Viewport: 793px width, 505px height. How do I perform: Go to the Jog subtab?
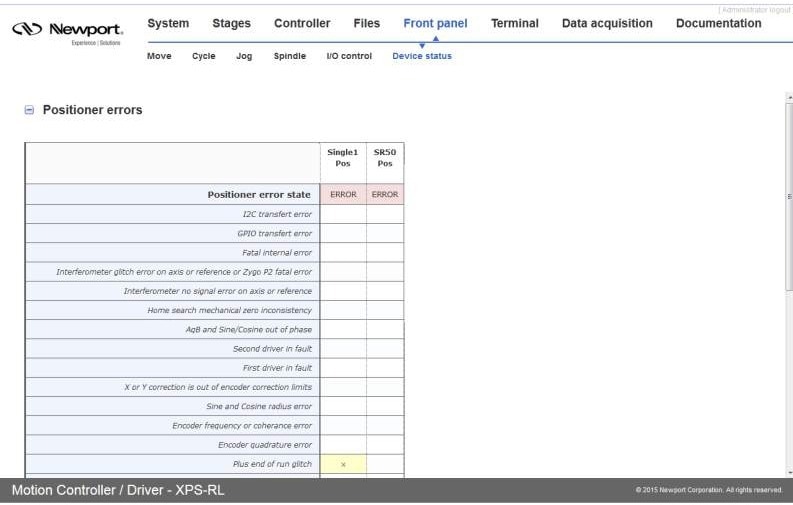click(244, 56)
